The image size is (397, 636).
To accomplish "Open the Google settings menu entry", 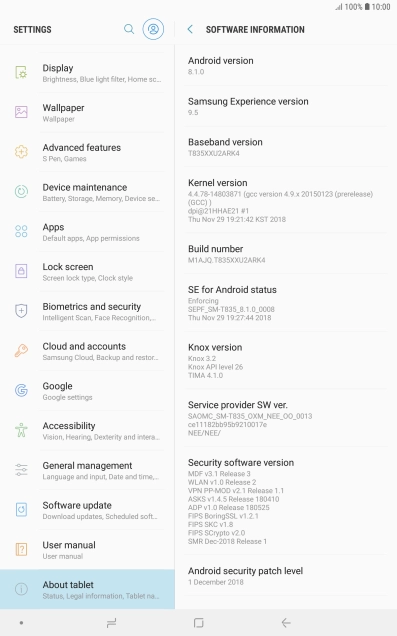I will point(87,391).
